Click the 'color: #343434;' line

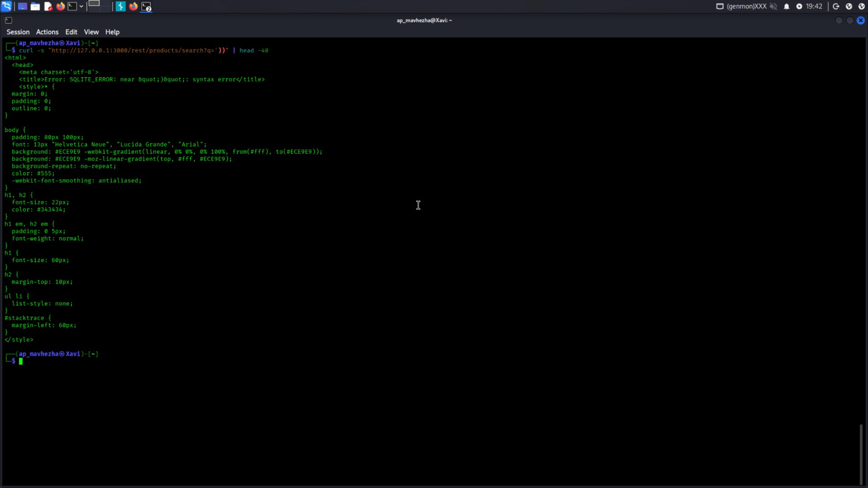point(39,210)
